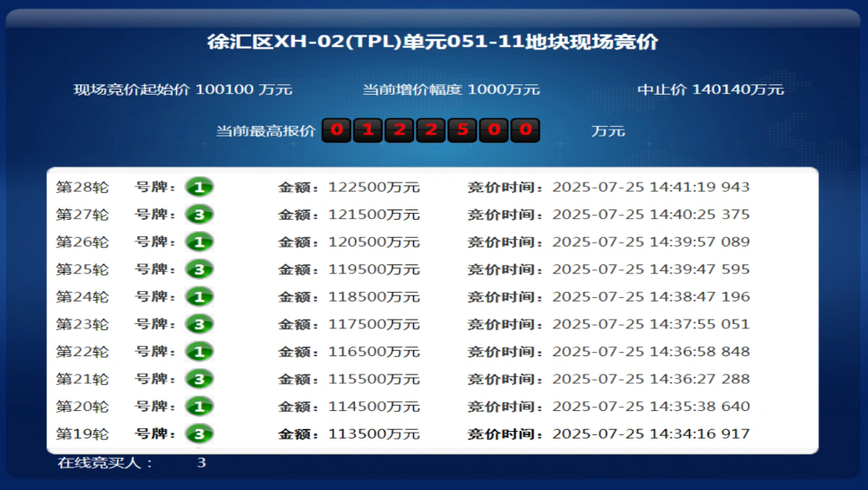The height and width of the screenshot is (490, 868).
Task: Click the 当前最高报价 label
Action: pyautogui.click(x=265, y=131)
